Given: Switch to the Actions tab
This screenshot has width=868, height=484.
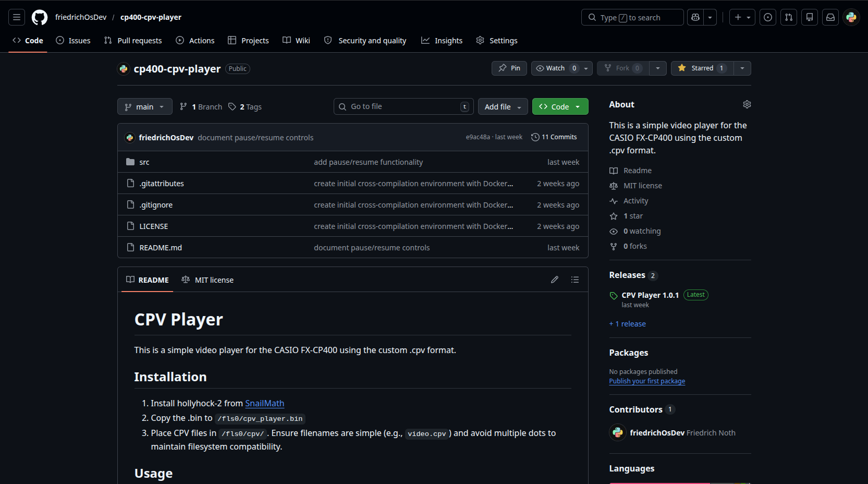Looking at the screenshot, I should (x=195, y=41).
